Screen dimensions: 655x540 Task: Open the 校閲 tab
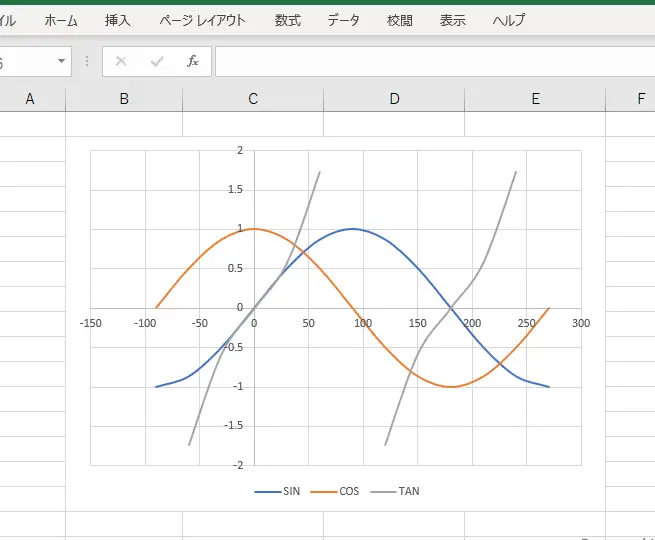tap(400, 20)
